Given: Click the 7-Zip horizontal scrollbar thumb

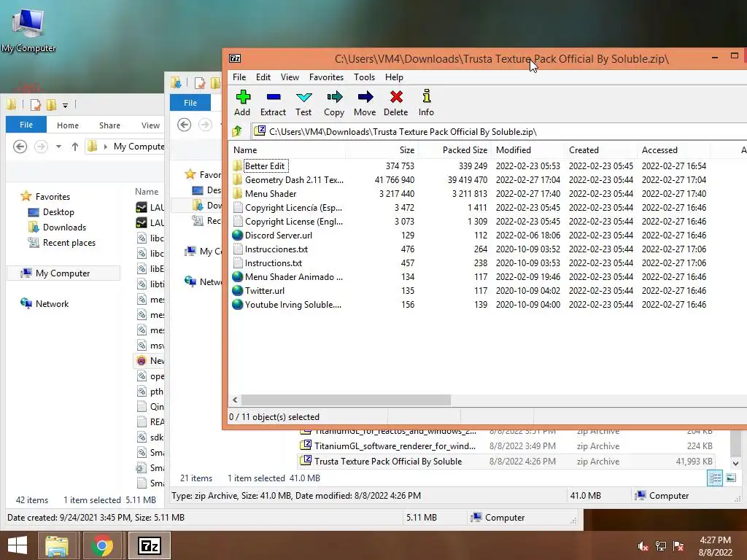Looking at the screenshot, I should tap(346, 400).
